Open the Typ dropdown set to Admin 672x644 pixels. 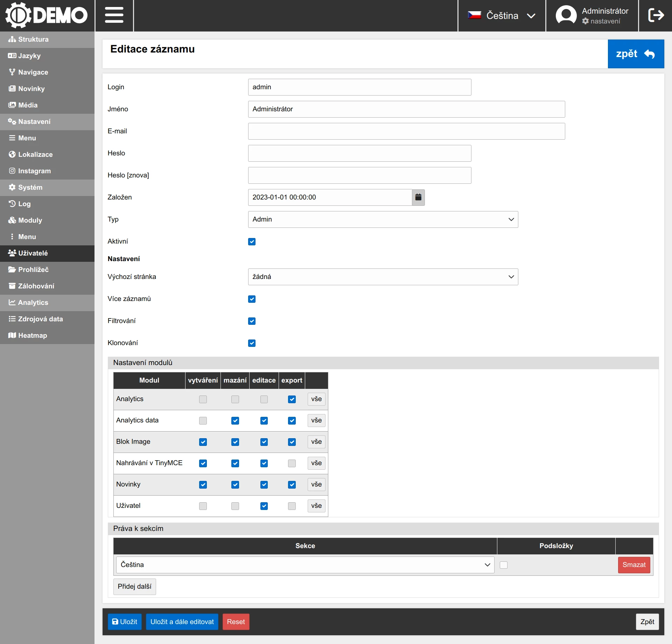(x=383, y=219)
